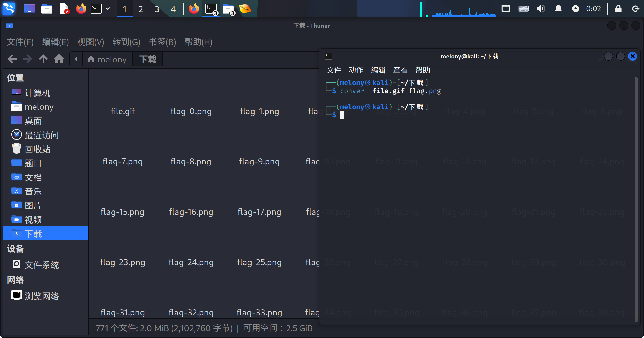Open the 文件(F) menu in Thunar
Screen dimensions: 644x338
tap(20, 42)
